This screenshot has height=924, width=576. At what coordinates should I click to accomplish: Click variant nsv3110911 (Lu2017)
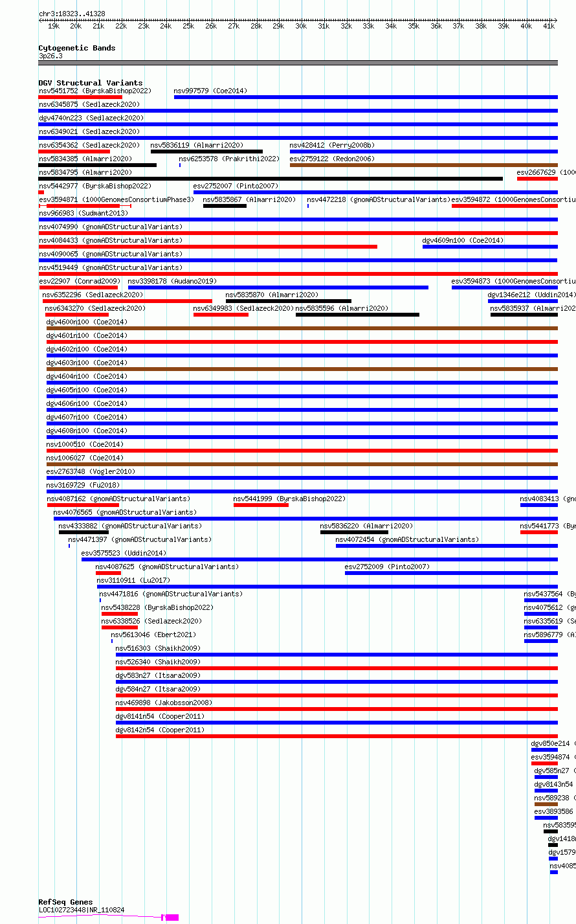coord(327,587)
